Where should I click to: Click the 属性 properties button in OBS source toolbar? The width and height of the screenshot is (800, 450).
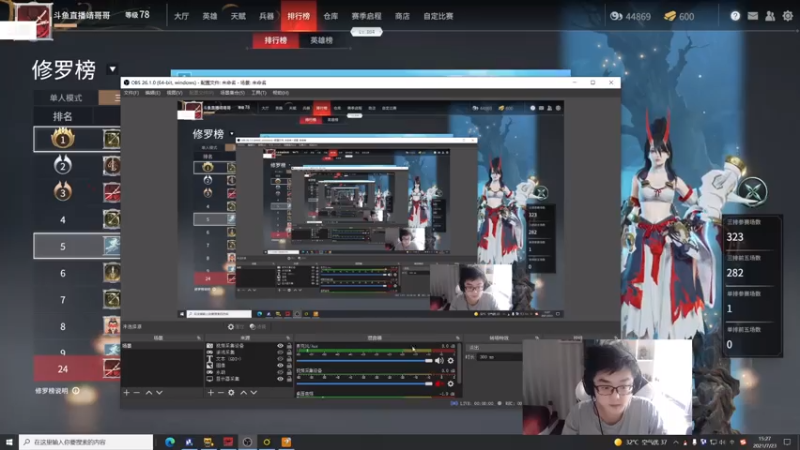(x=236, y=327)
